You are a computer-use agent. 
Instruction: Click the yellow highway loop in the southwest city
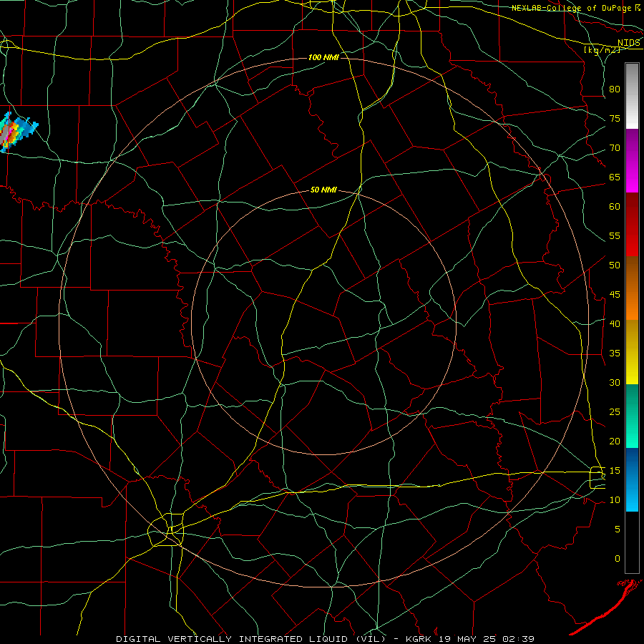[166, 530]
